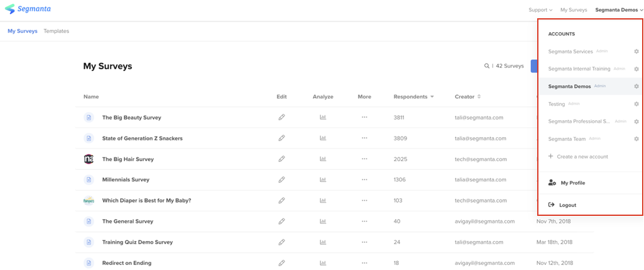Switch to Segmanta Internal Training account
644x270 pixels.
point(579,69)
